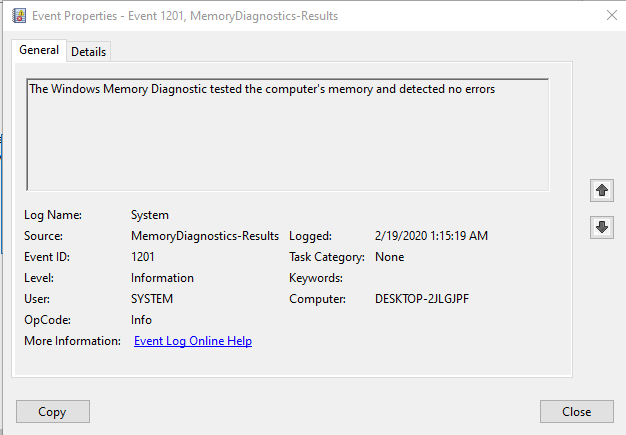Click the 'Computer:' label

point(317,299)
